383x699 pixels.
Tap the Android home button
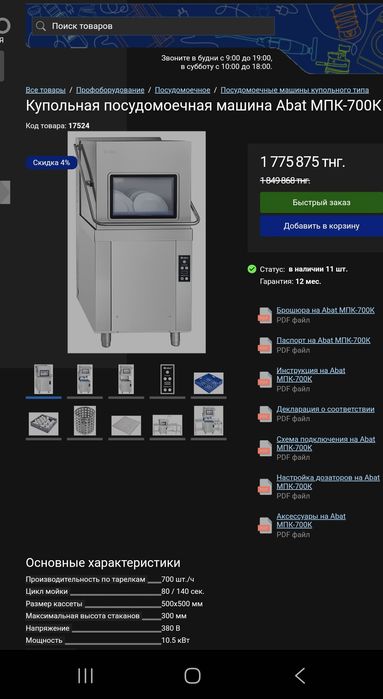click(x=192, y=676)
